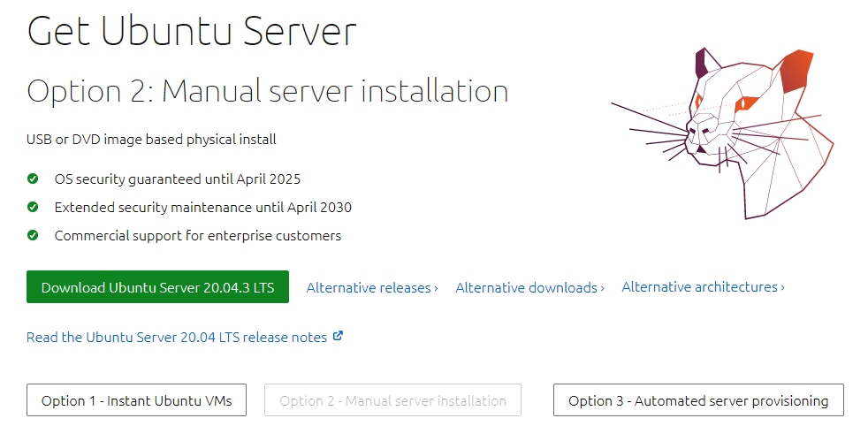This screenshot has height=441, width=868.
Task: Click the chevron arrow after Alternative releases
Action: (437, 288)
